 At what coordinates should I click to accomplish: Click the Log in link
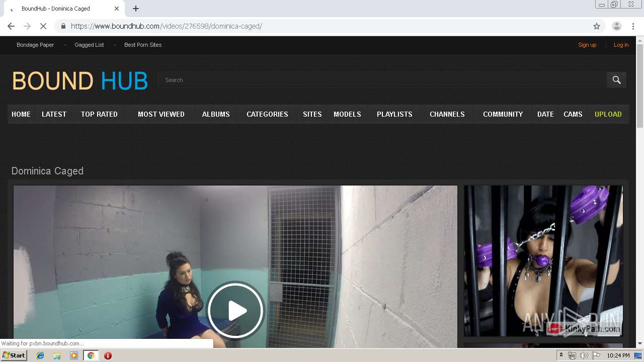tap(621, 45)
